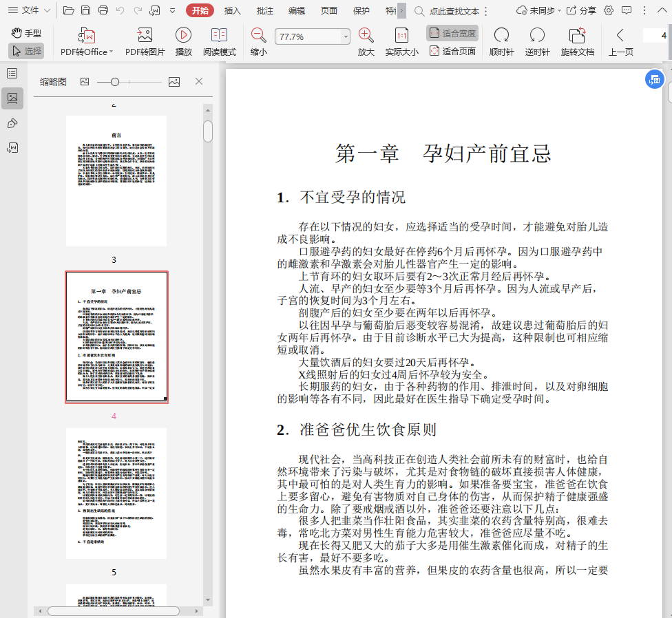Close the 缩略图 thumbnail panel

[x=199, y=81]
